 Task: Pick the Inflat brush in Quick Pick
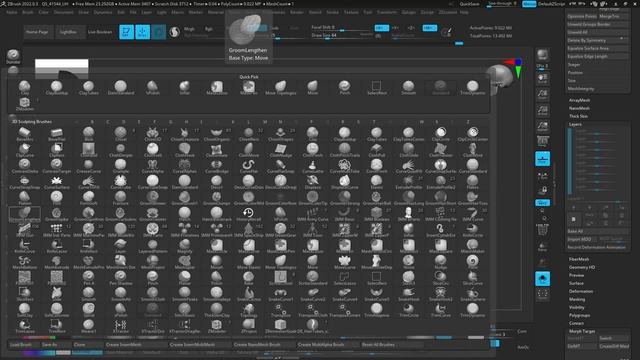pyautogui.click(x=184, y=87)
